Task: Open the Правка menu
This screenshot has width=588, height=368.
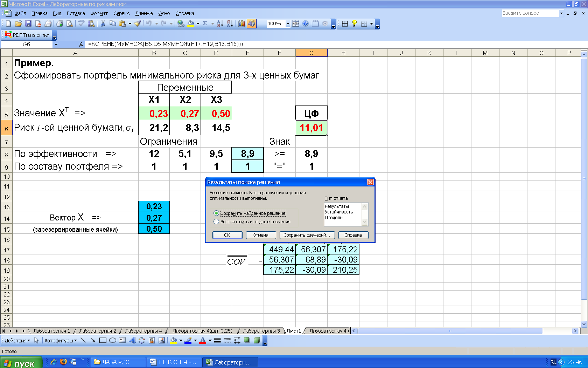Action: [x=40, y=13]
